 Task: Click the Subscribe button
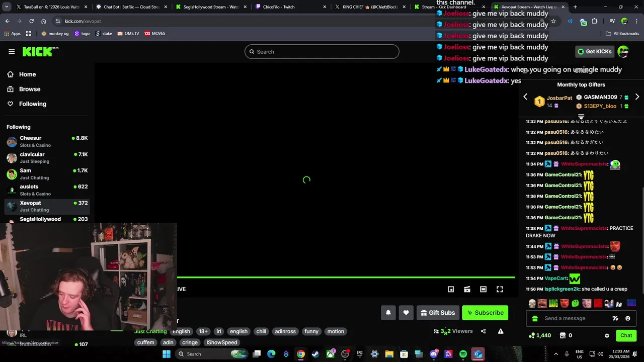point(486,313)
